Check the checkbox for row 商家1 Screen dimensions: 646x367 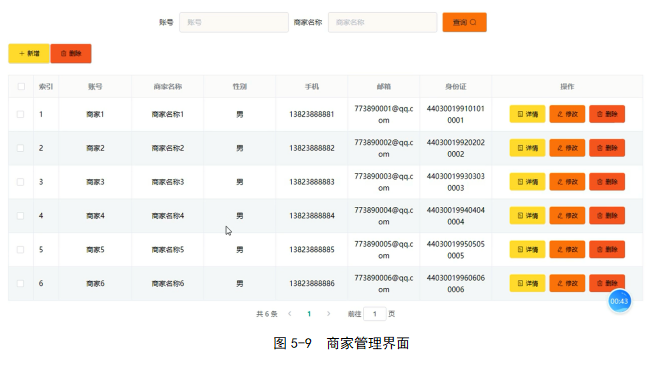click(x=20, y=114)
